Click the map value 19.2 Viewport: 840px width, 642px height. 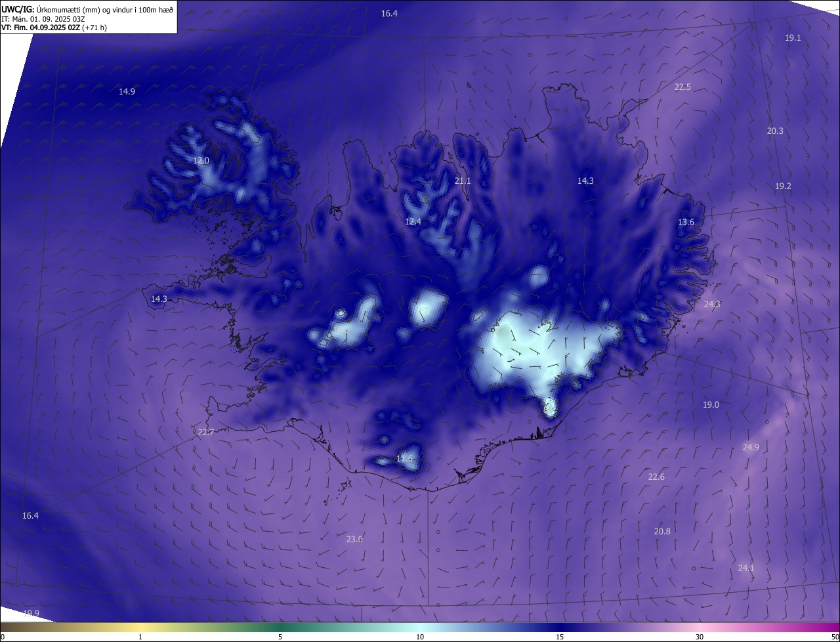point(783,186)
